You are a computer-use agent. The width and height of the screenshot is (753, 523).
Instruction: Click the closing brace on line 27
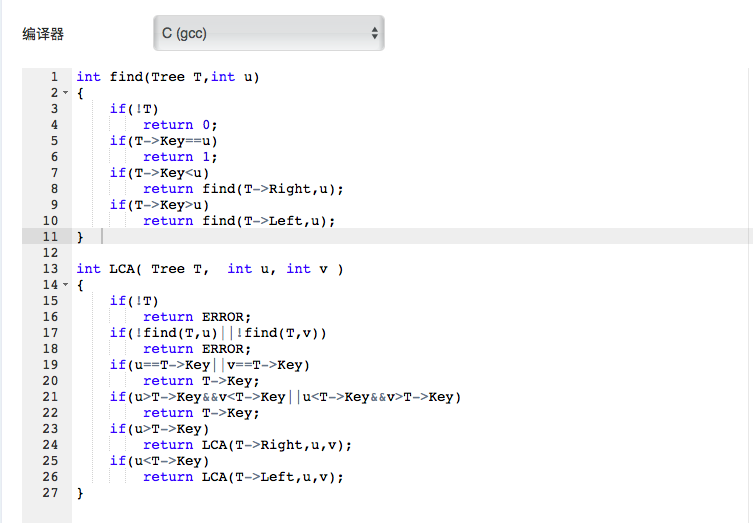click(80, 493)
